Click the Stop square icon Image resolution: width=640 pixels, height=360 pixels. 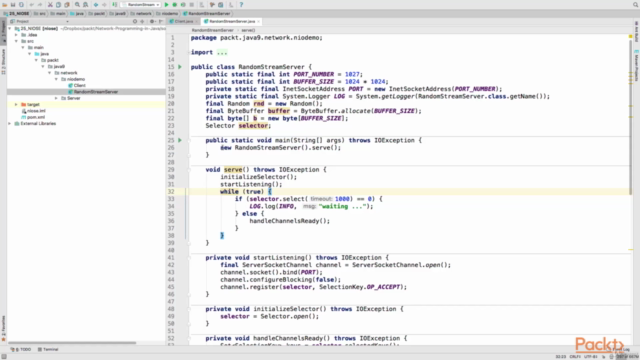pos(191,4)
